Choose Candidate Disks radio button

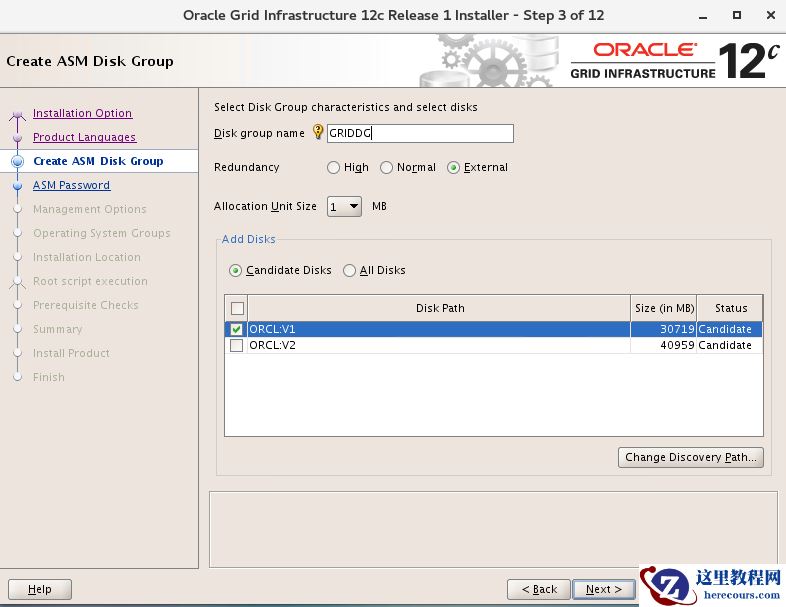[x=235, y=271]
